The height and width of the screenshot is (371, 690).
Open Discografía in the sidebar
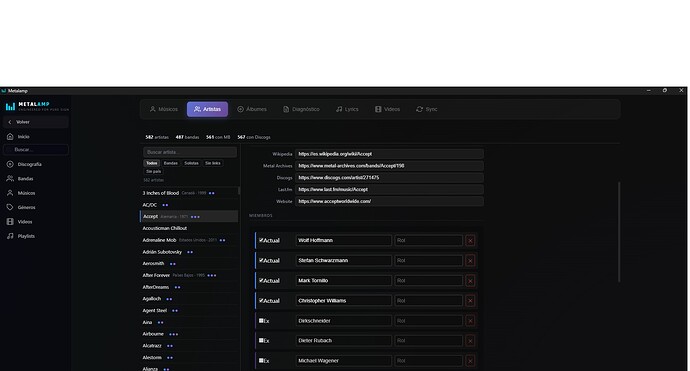36,164
